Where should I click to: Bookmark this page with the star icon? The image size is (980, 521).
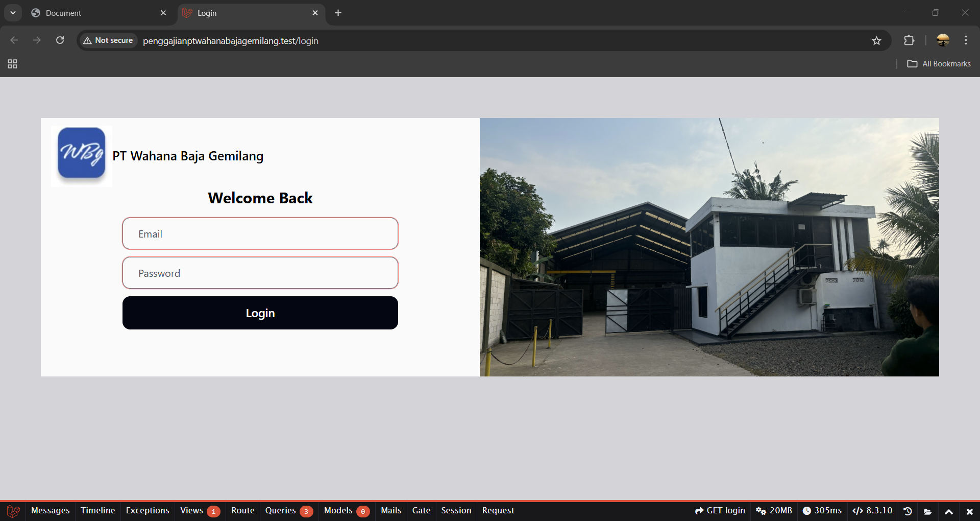tap(876, 40)
